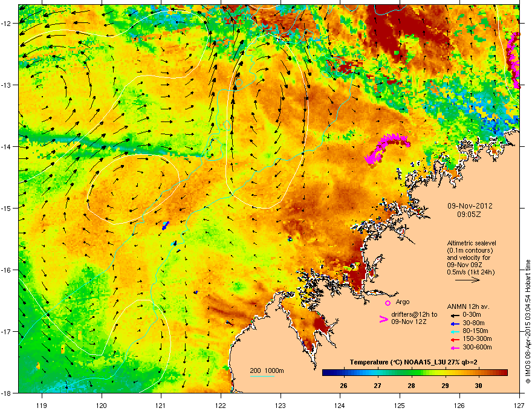Click the magenta drifter track at the map's right edge

(x=514, y=60)
